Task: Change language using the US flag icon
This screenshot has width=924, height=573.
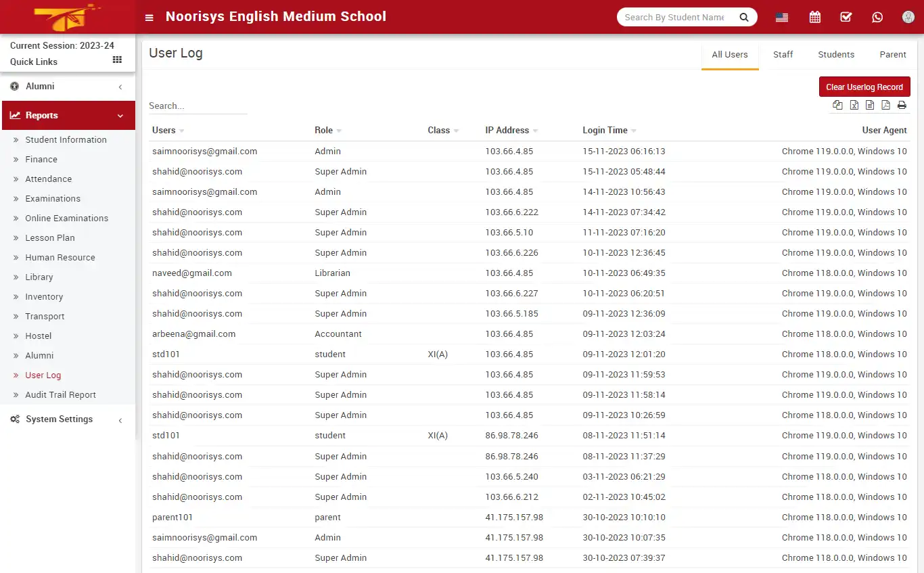Action: coord(781,17)
